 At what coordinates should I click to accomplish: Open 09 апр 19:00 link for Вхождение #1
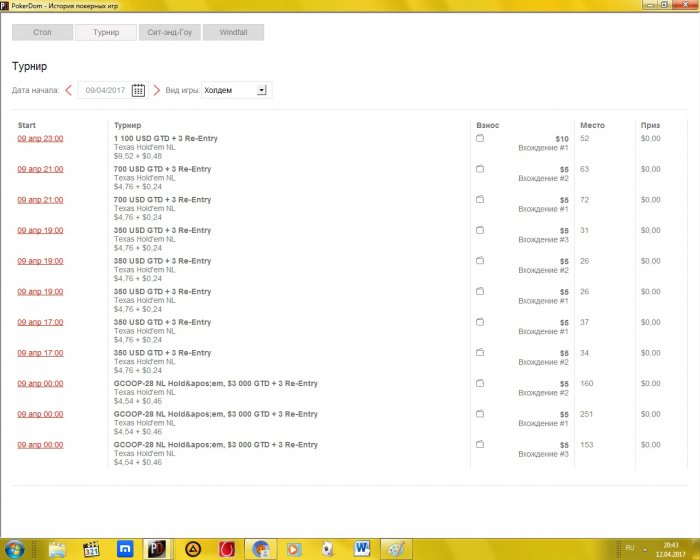coord(40,292)
